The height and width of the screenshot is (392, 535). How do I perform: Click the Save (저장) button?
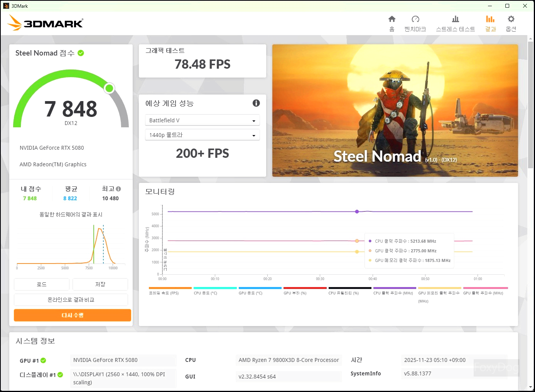tap(100, 284)
